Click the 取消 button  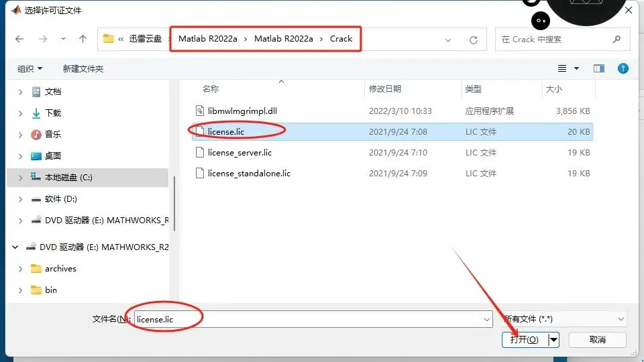coord(598,339)
